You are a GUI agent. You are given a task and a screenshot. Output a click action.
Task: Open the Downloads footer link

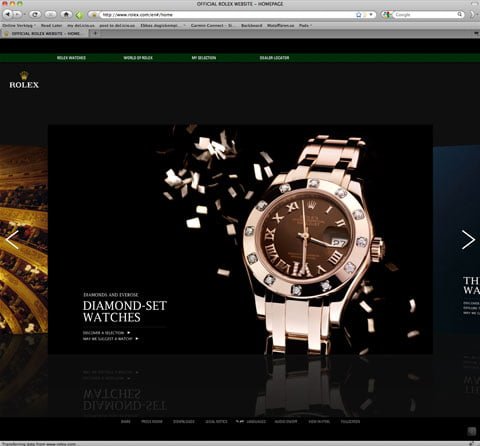184,422
